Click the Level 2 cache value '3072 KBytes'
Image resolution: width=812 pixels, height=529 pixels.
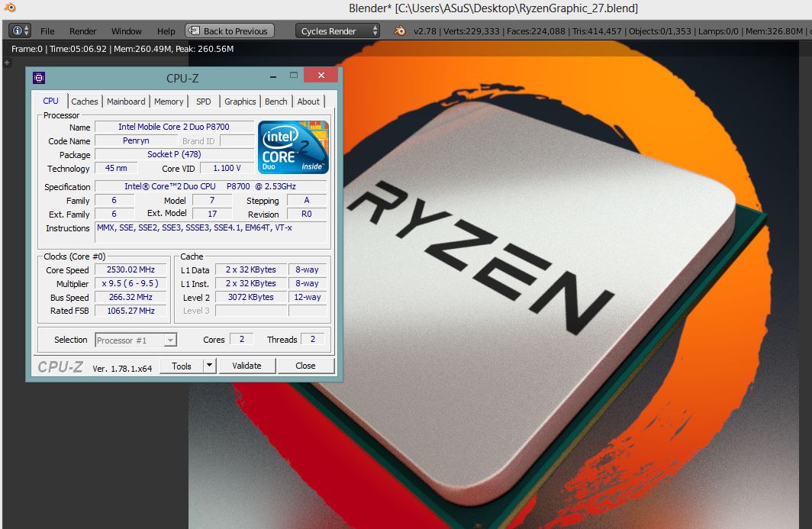[251, 298]
